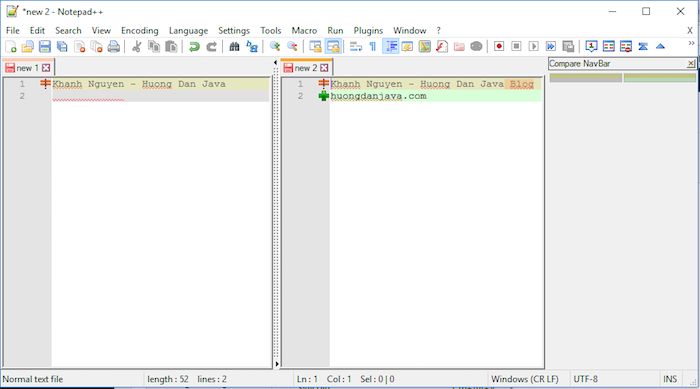
Task: Create a new file via toolbar icon
Action: pos(11,46)
